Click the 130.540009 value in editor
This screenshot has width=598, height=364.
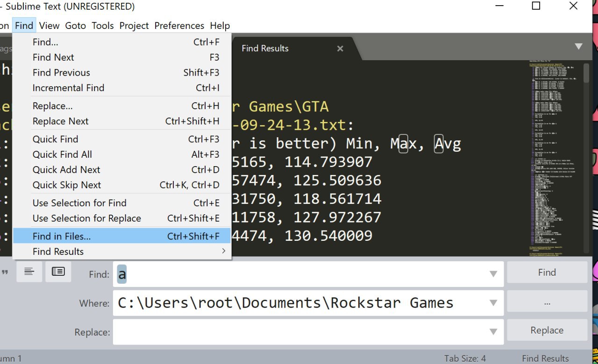(x=328, y=236)
